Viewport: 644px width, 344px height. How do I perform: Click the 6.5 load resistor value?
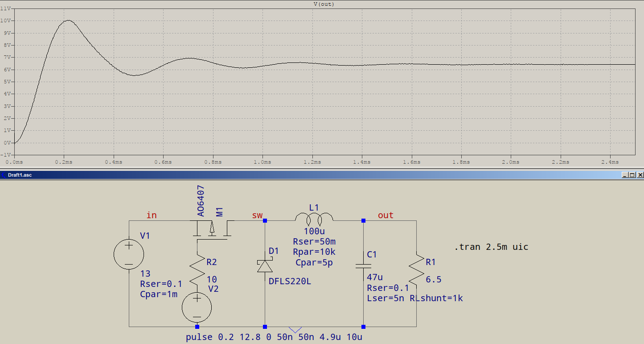(434, 280)
